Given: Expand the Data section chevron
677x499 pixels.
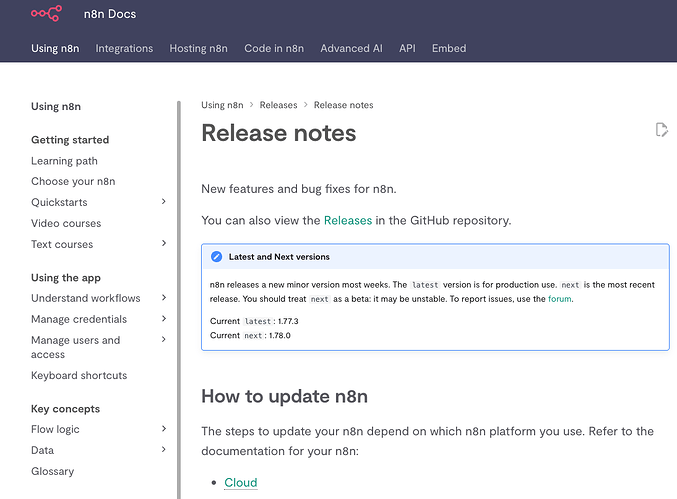Looking at the screenshot, I should click(x=164, y=449).
